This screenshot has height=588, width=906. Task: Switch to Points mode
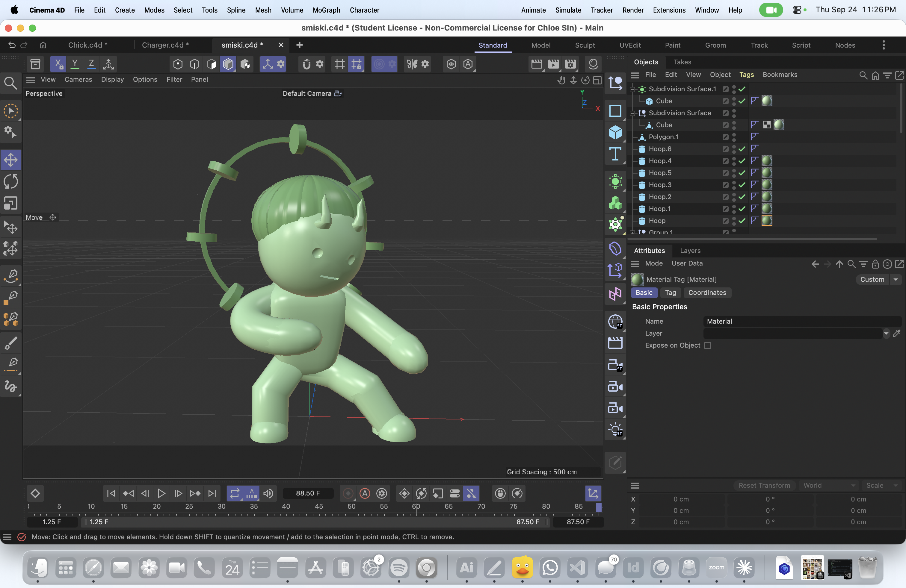(x=178, y=64)
